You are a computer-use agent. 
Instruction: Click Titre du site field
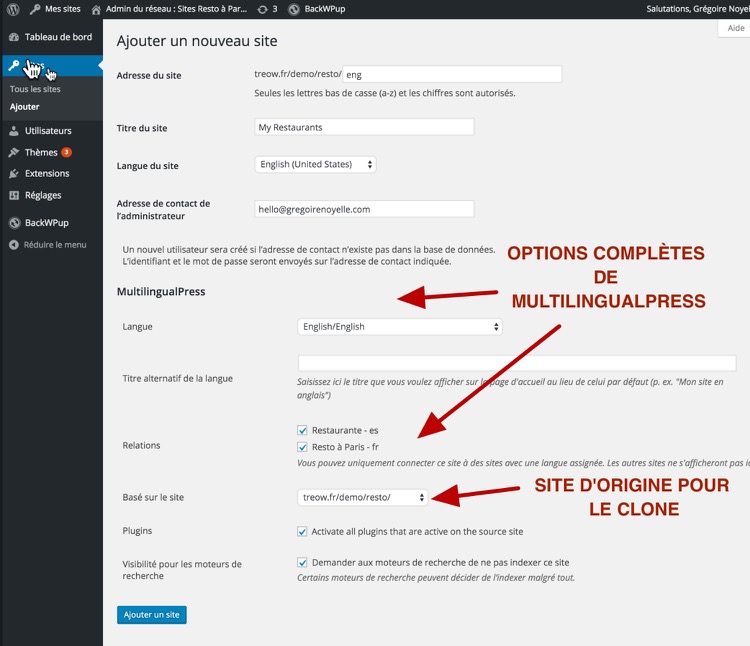coord(364,127)
